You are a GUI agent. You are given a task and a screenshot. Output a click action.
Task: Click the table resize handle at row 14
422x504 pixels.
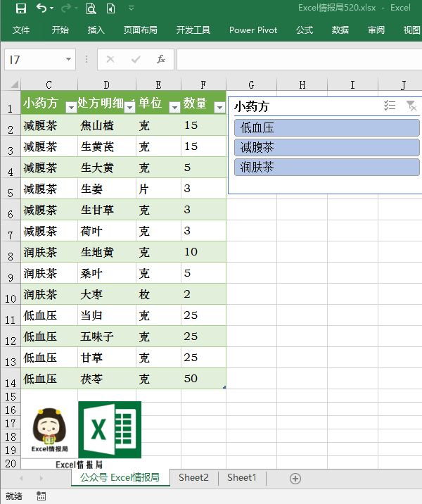[x=224, y=387]
